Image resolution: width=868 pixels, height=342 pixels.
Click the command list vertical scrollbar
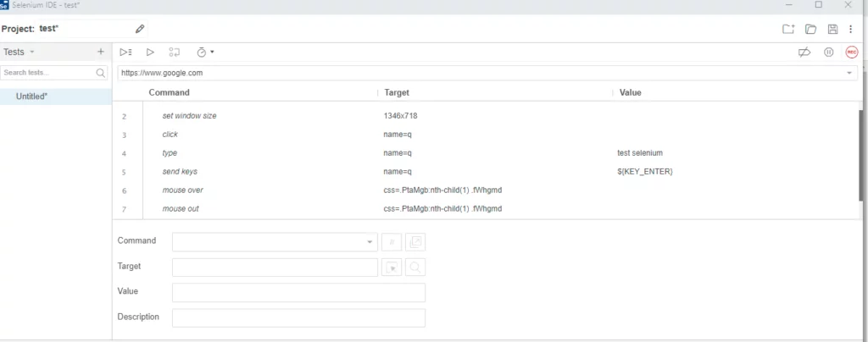point(861,155)
